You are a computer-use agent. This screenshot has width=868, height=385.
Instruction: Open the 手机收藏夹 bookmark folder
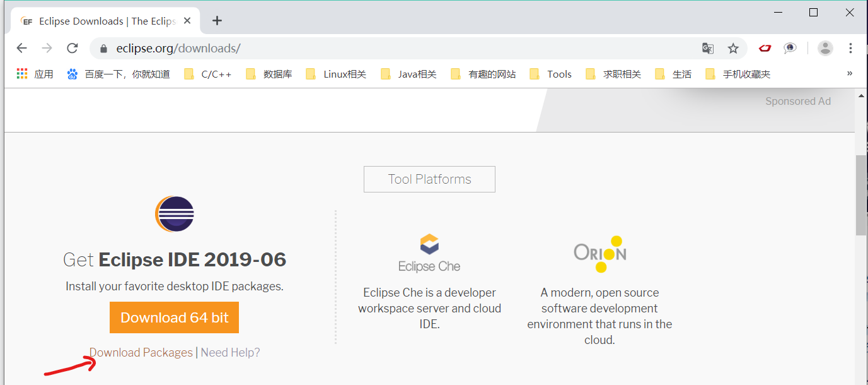738,74
